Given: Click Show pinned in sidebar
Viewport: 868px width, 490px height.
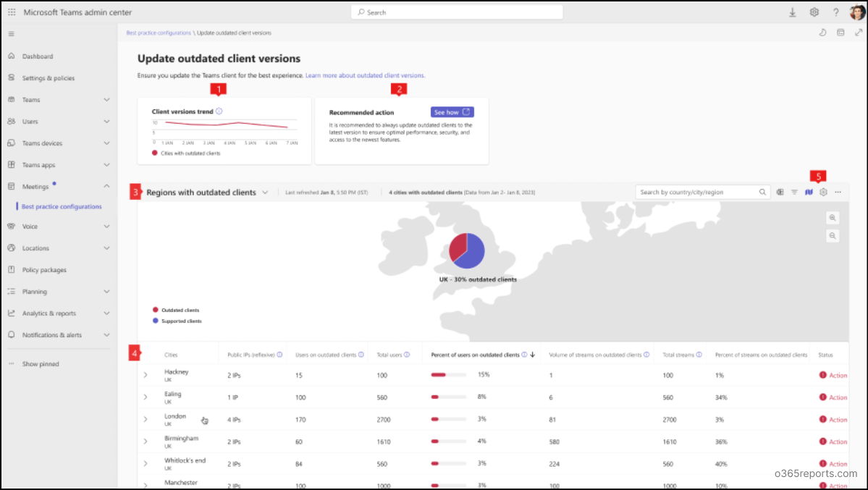Looking at the screenshot, I should click(x=41, y=364).
